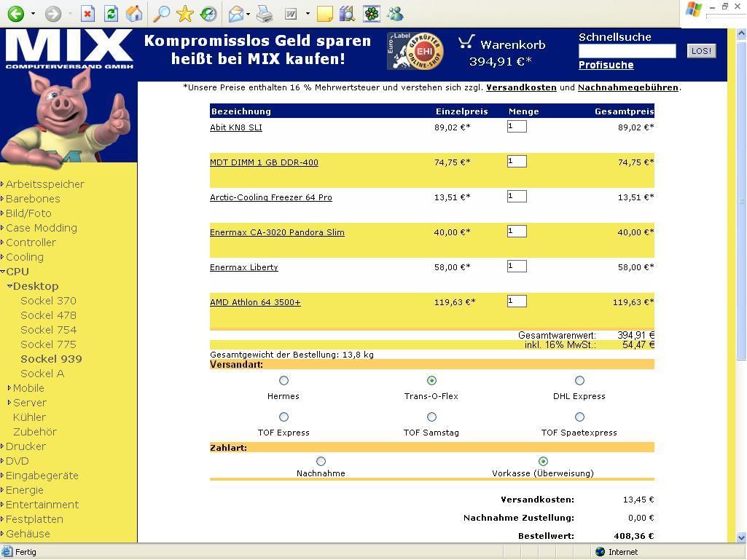747x560 pixels.
Task: Select Vorkasse (Überweisung) payment
Action: (543, 462)
